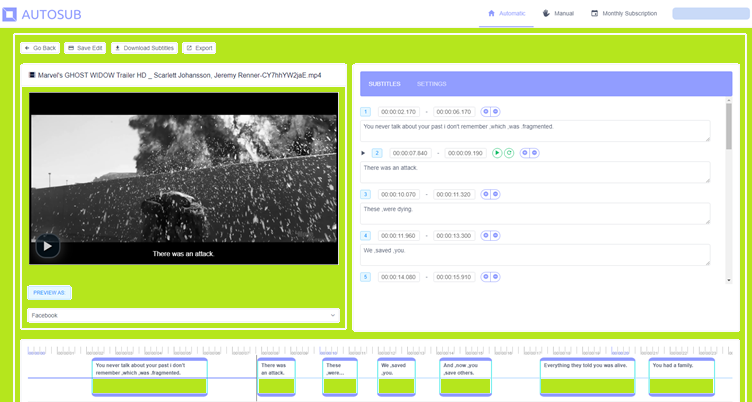The image size is (752, 402).
Task: Select subtitle number 4 badge
Action: coord(365,236)
